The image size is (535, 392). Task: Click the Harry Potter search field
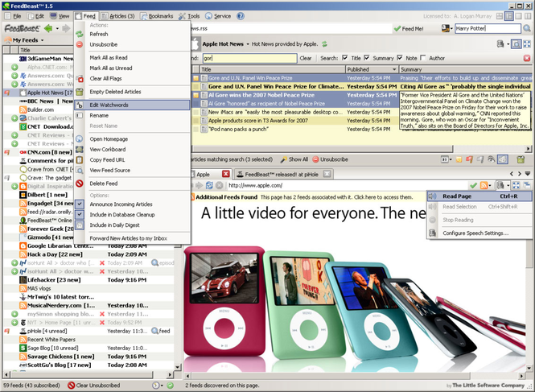point(488,29)
